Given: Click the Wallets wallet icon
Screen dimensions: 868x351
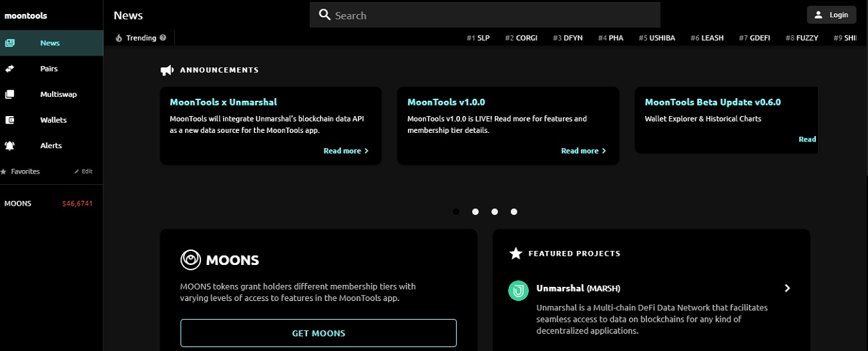Looking at the screenshot, I should tap(9, 120).
